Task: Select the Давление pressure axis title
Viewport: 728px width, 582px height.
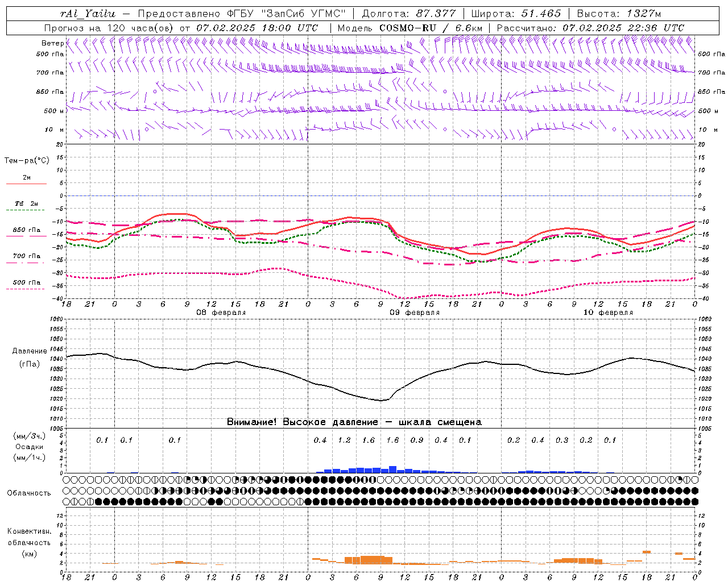Action: coord(30,351)
